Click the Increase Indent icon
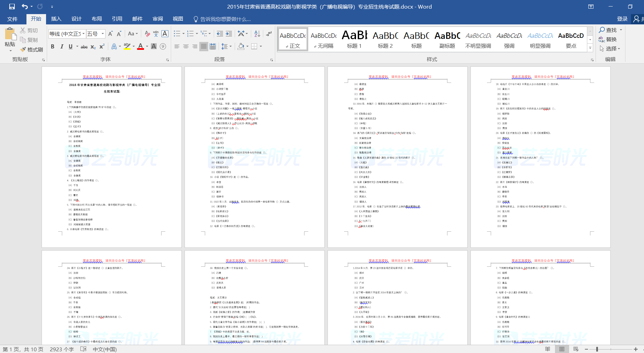The image size is (644, 353). [229, 34]
